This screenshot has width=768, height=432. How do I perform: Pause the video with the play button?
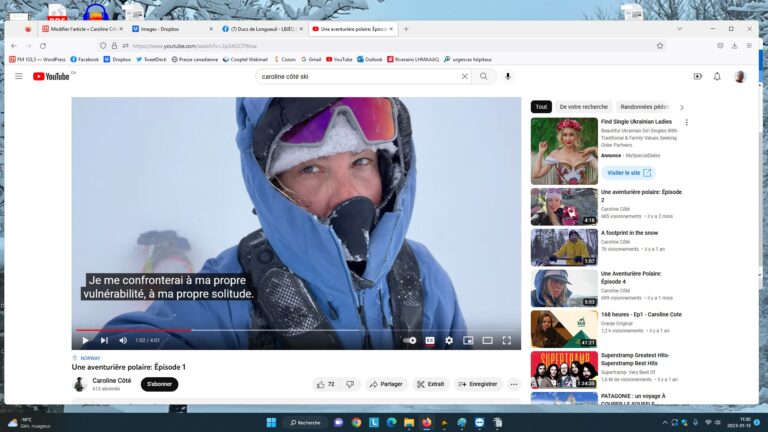click(85, 340)
